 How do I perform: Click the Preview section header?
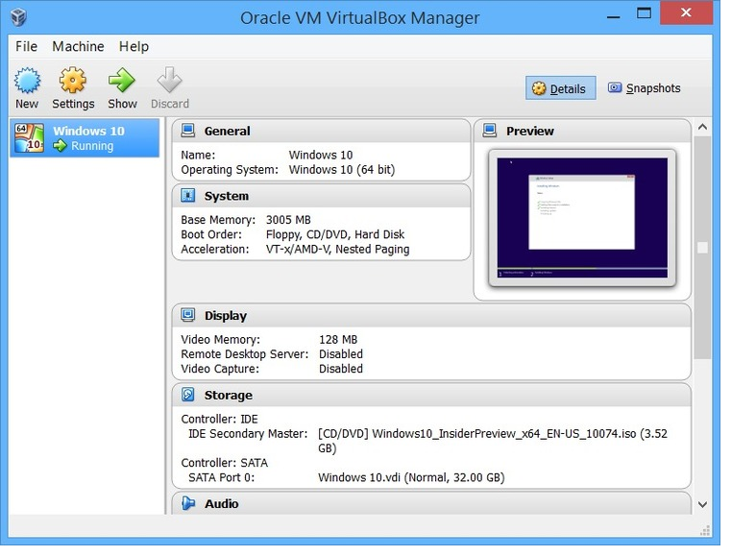pos(582,131)
